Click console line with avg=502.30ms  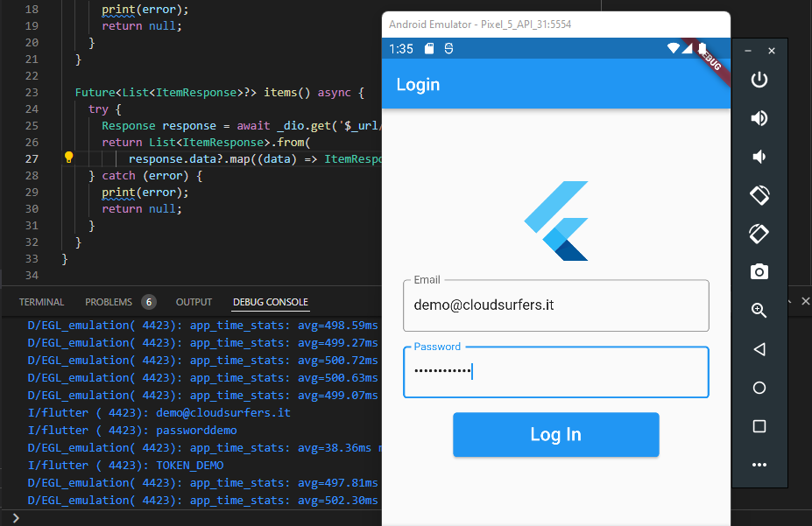[203, 501]
